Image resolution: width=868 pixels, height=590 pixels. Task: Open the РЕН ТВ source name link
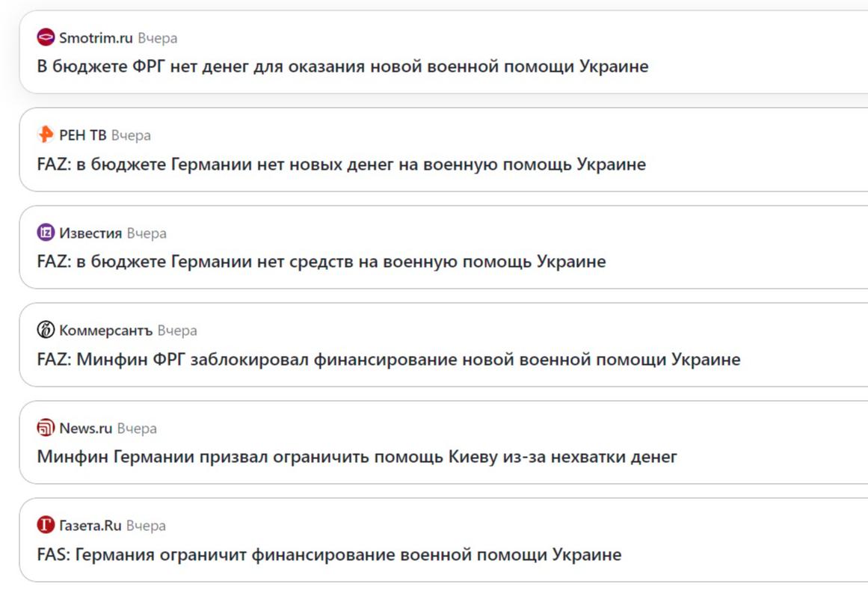83,135
